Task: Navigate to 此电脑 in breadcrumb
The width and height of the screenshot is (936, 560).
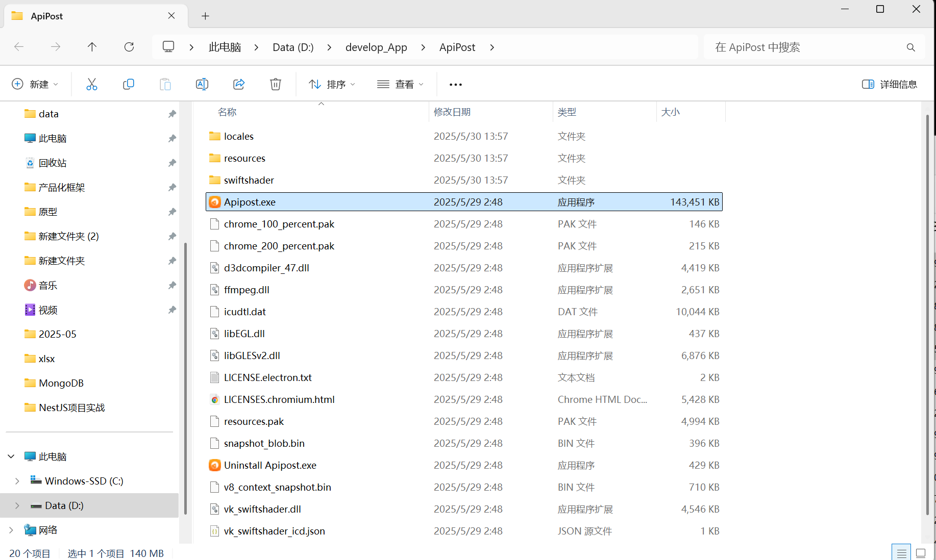Action: click(x=225, y=47)
